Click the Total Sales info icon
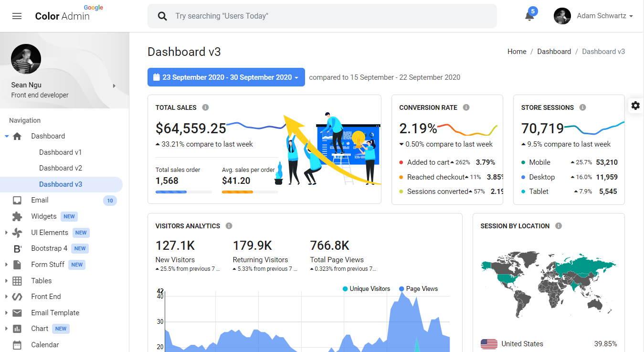 tap(205, 107)
